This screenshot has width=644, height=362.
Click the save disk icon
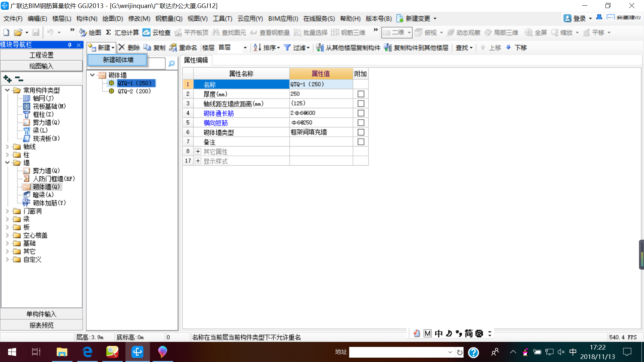click(36, 33)
